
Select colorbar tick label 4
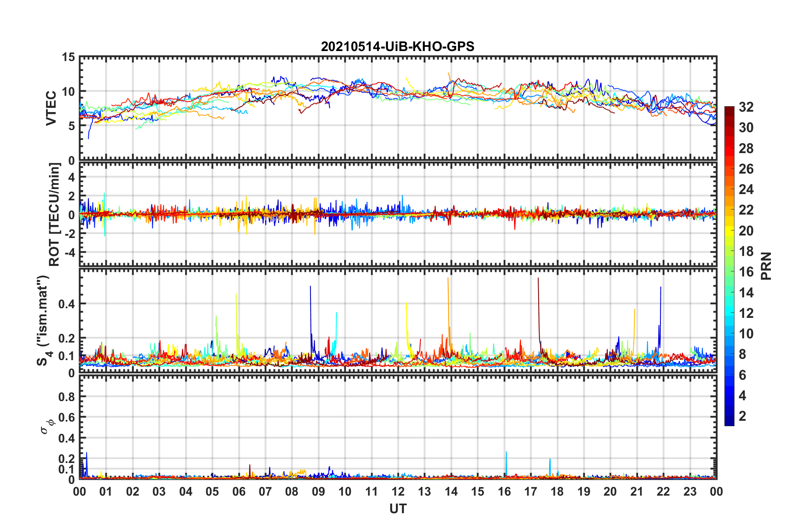point(742,396)
